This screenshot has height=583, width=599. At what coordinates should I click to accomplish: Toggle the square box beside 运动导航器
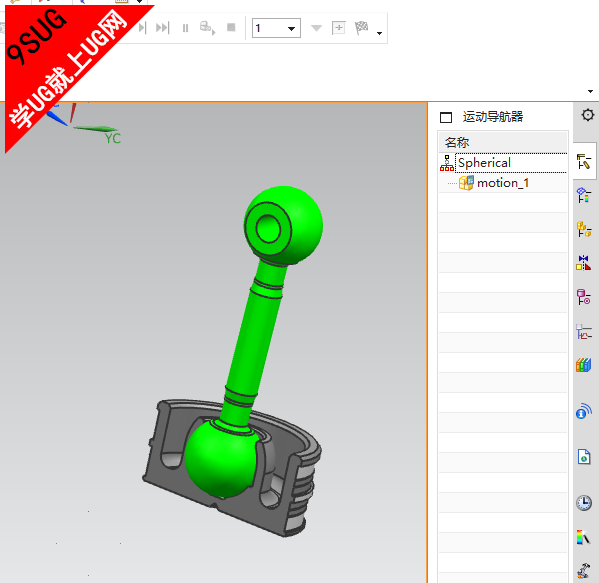[446, 117]
